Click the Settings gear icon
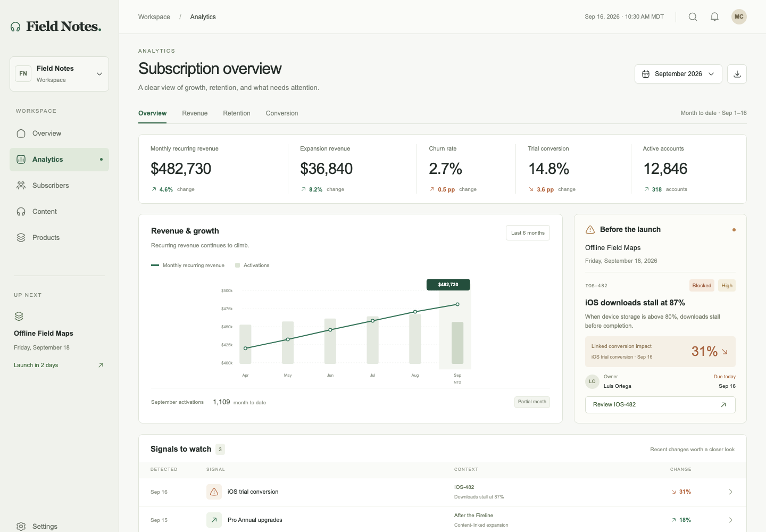Image resolution: width=766 pixels, height=532 pixels. click(21, 526)
